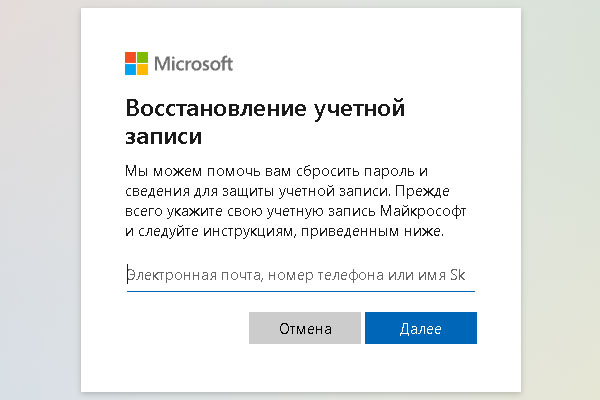Click the description paragraph about resetting password
Viewport: 600px width, 400px height.
click(x=295, y=201)
